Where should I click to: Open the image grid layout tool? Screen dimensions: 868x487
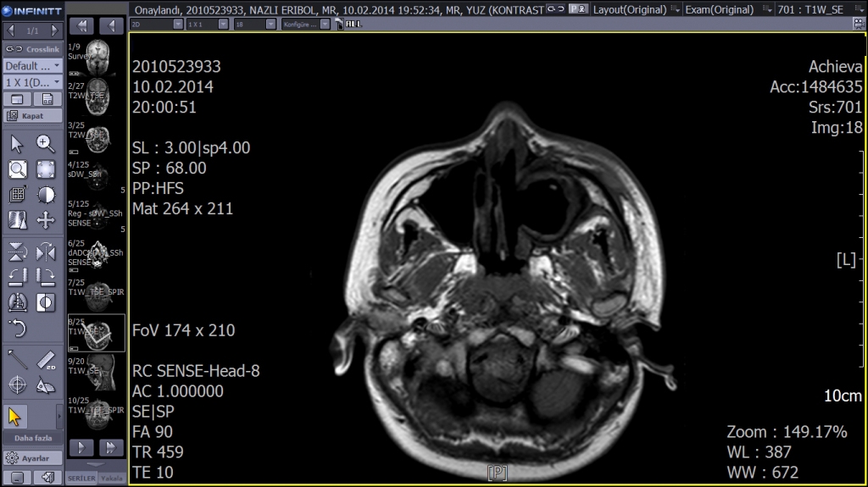(17, 195)
